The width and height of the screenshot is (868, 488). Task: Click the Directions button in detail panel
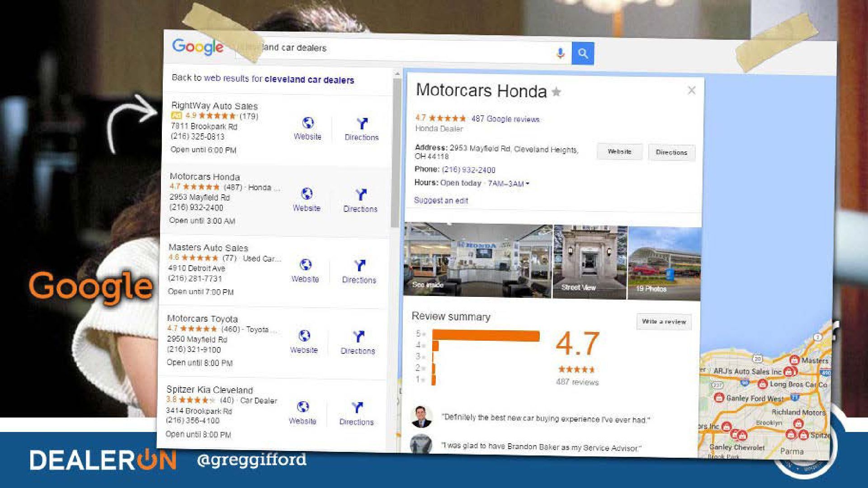coord(671,152)
